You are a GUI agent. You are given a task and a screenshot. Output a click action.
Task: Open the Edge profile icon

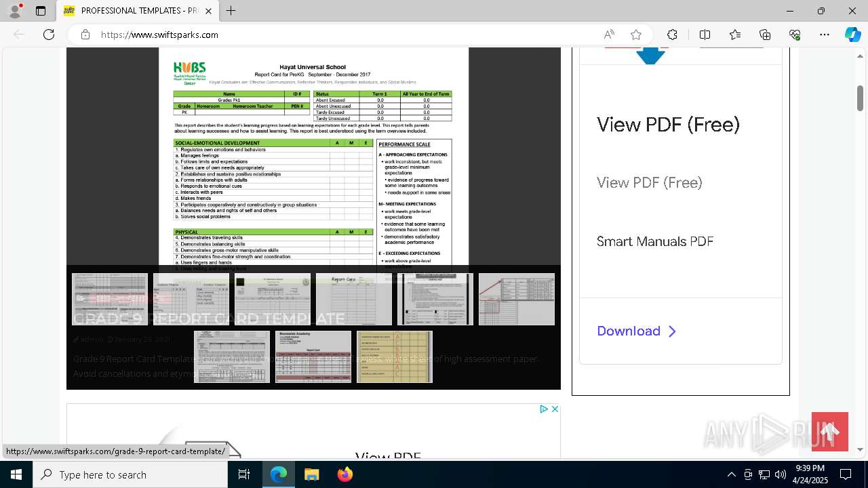coord(15,11)
